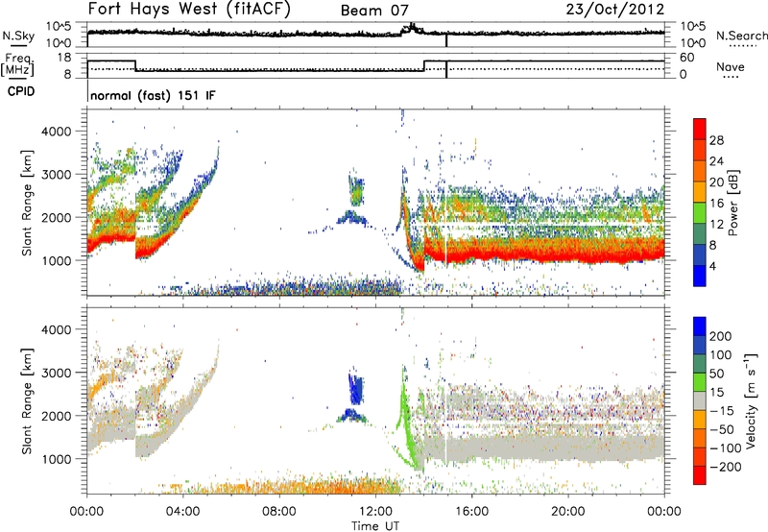Click the '28' Power colorbar value
The height and width of the screenshot is (532, 768).
tap(716, 140)
